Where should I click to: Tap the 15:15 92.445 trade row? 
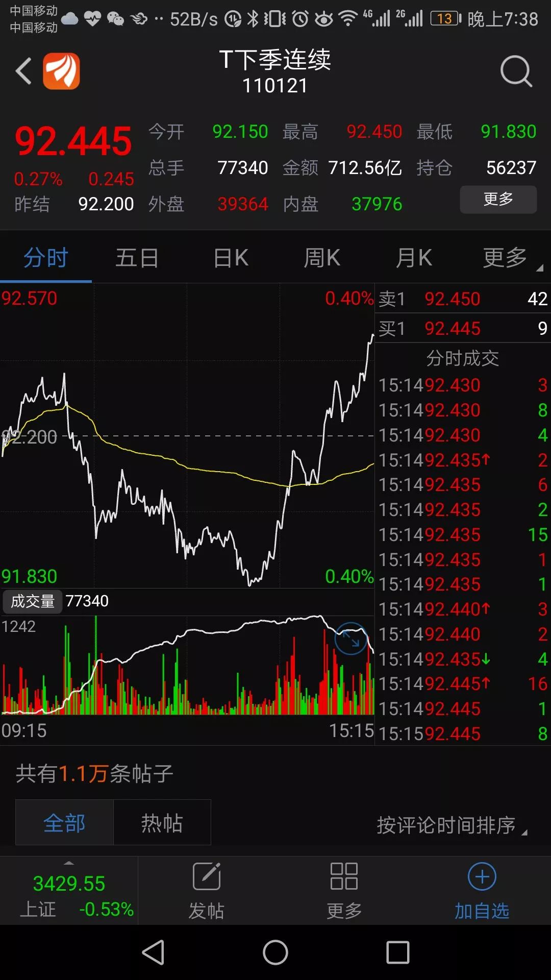click(463, 734)
